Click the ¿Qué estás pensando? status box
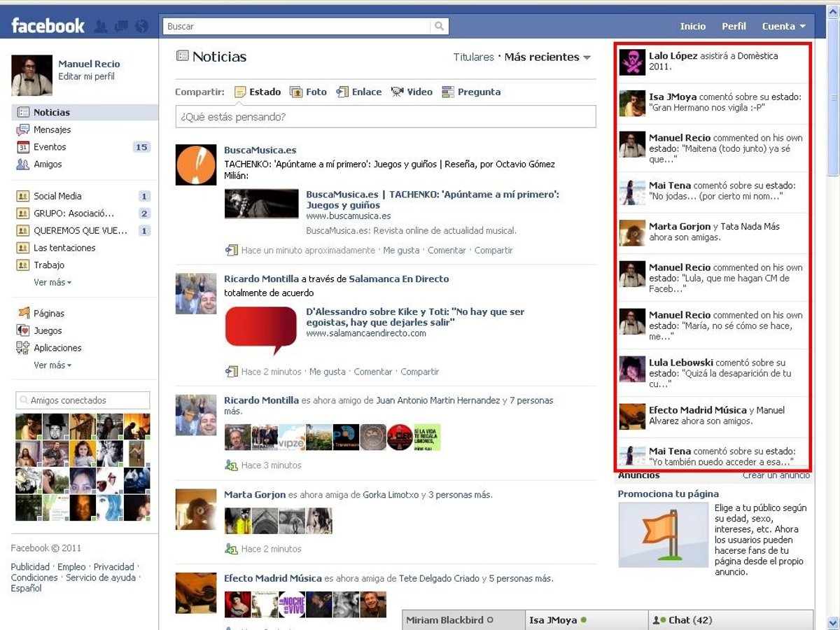The height and width of the screenshot is (630, 840). pos(385,117)
